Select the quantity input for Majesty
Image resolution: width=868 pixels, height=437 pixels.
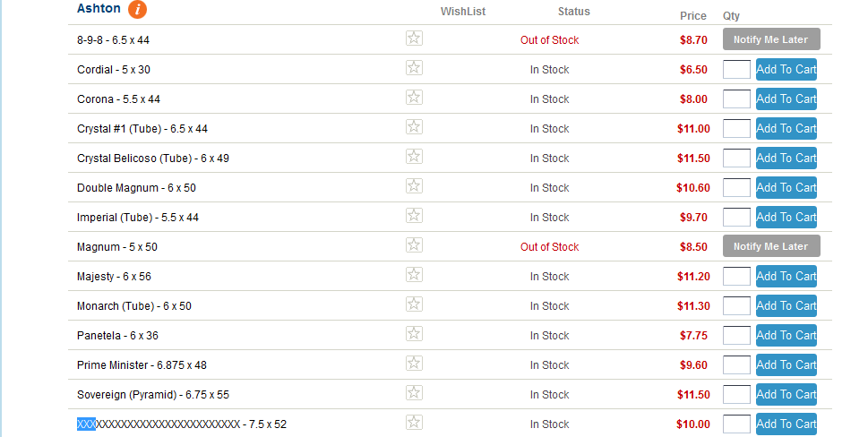click(736, 276)
